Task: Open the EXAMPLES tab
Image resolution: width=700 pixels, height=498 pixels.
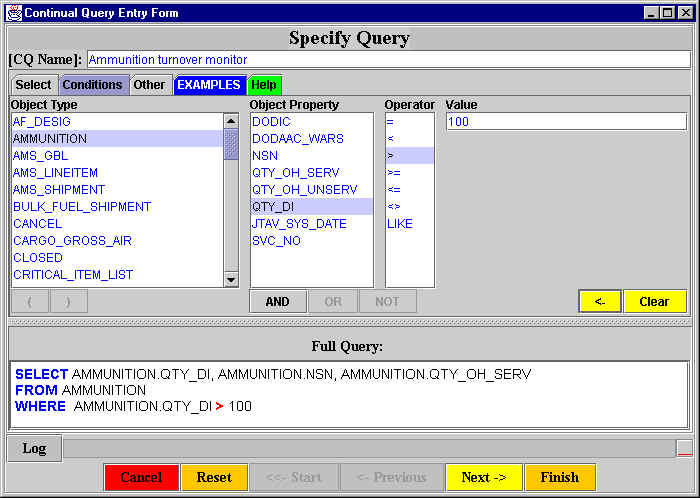Action: [209, 85]
